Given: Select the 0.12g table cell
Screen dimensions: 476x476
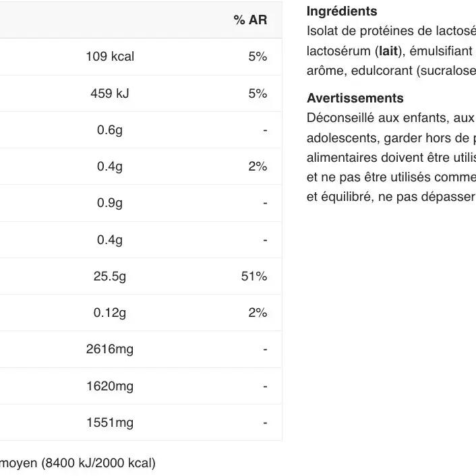Looking at the screenshot, I should [110, 313].
